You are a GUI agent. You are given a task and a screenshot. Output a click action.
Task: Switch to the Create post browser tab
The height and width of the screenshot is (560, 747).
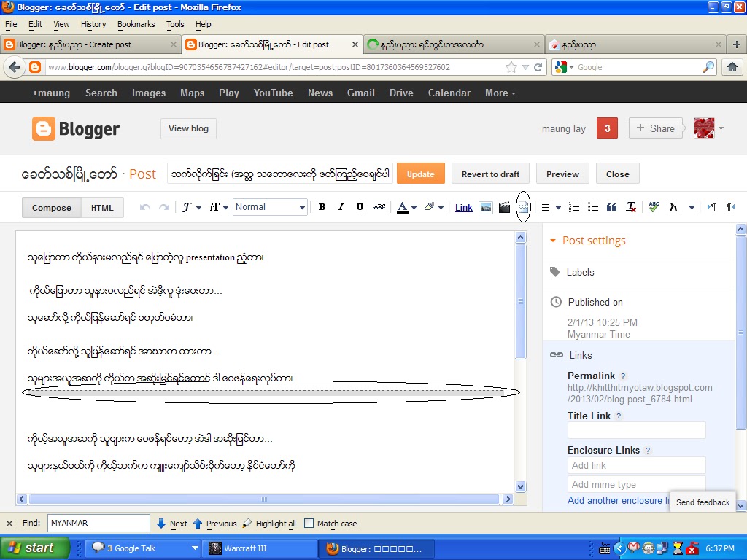90,44
